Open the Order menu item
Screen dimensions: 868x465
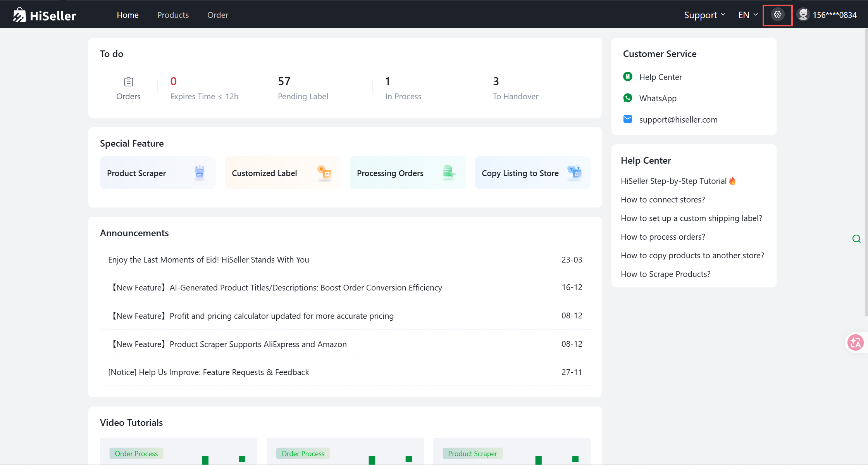pyautogui.click(x=217, y=15)
